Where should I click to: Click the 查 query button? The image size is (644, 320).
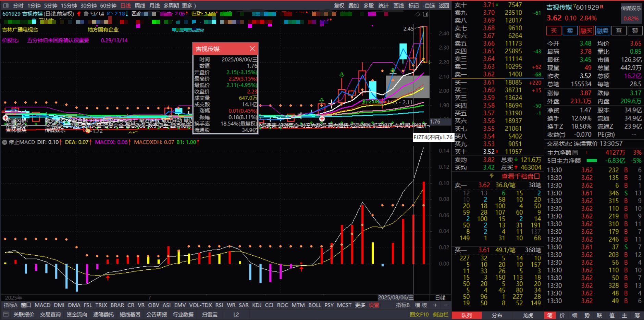[619, 31]
